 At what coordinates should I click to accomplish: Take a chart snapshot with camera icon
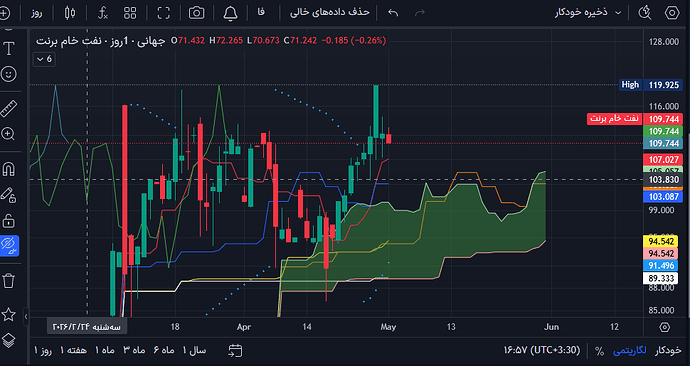pyautogui.click(x=196, y=13)
